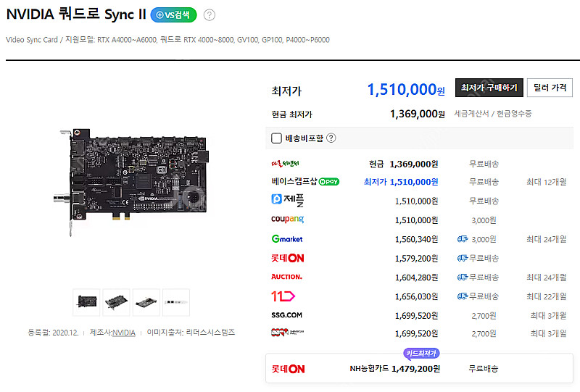This screenshot has height=392, width=580.
Task: Click the 최저가 1,510,000원 price on the 베이스캠프샵 row
Action: (401, 182)
